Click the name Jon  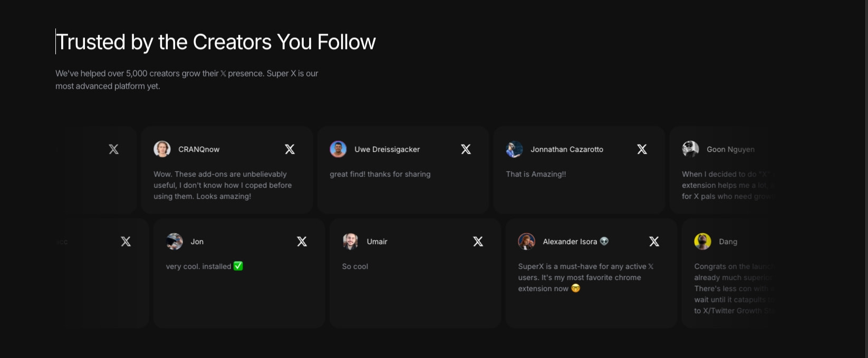197,242
